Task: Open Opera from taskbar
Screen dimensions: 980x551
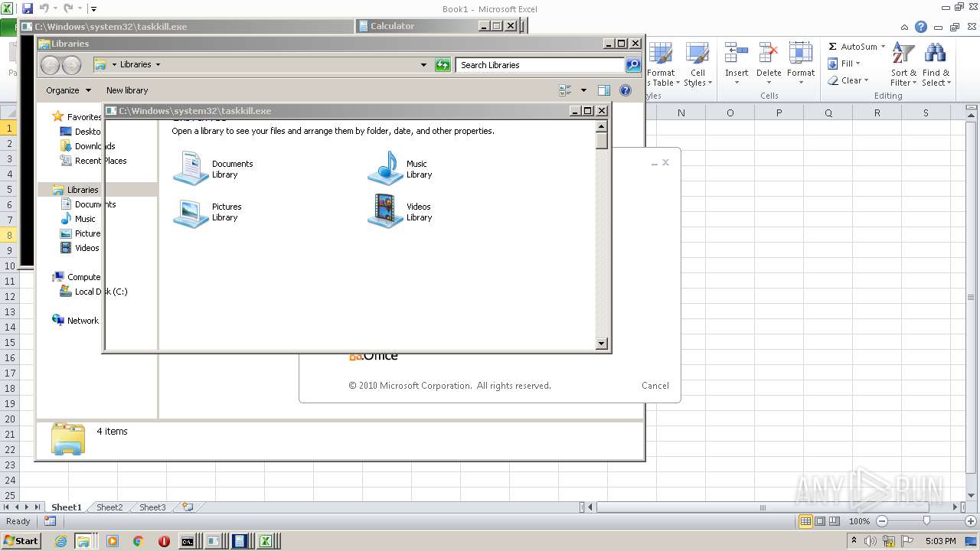Action: click(164, 541)
